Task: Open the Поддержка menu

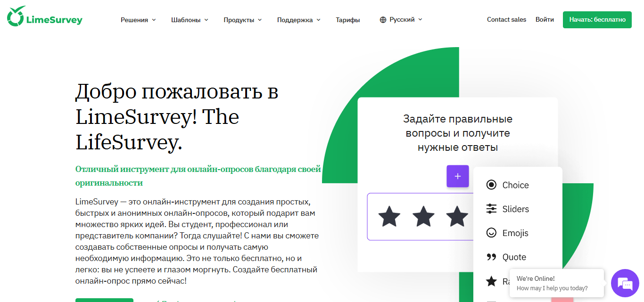Action: (295, 20)
